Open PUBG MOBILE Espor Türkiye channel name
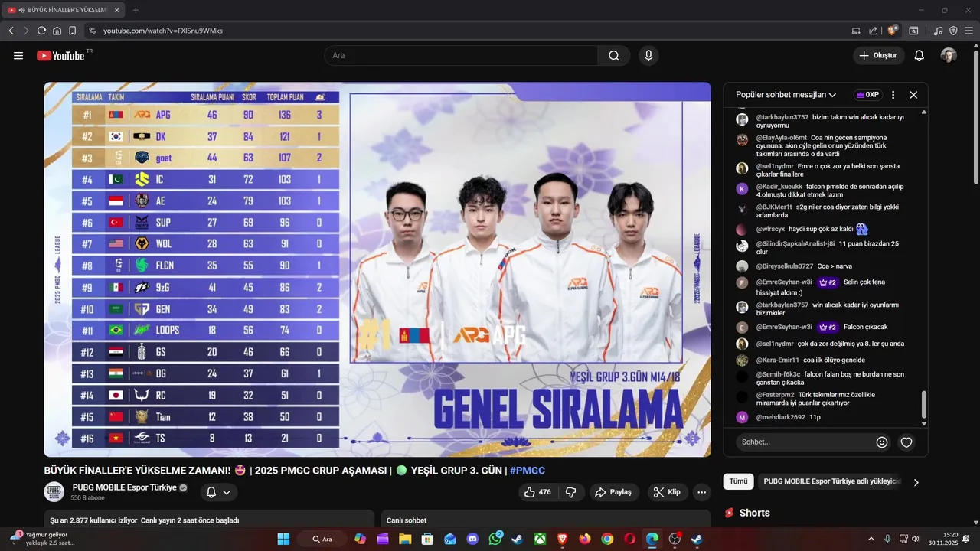 (125, 487)
